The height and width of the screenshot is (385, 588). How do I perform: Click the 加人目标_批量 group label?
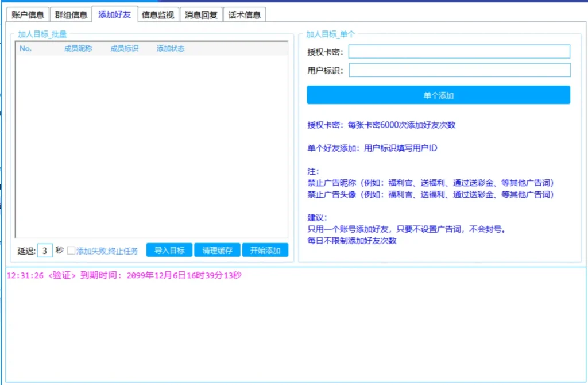coord(42,34)
